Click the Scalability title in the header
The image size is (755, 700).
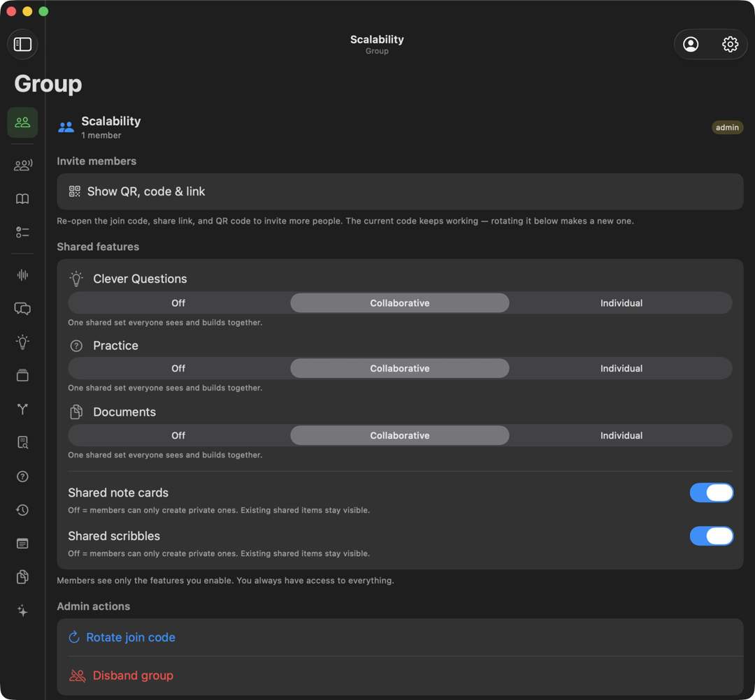point(377,39)
